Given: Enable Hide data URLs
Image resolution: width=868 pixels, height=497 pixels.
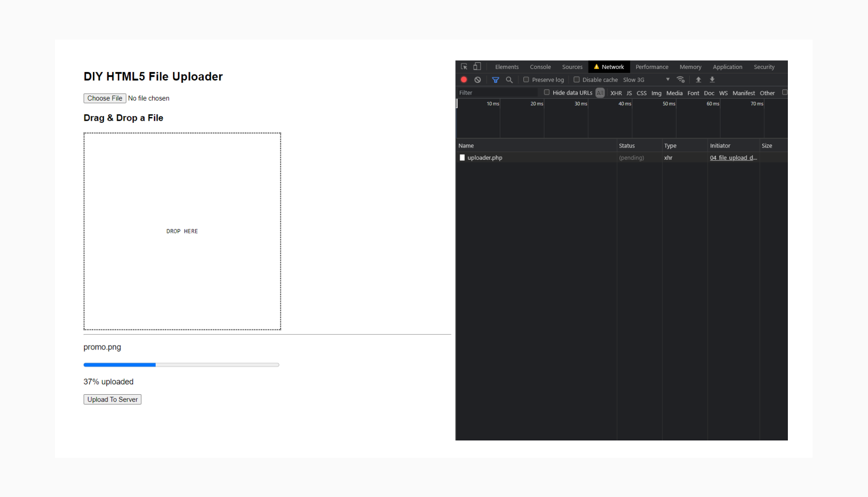Looking at the screenshot, I should pyautogui.click(x=546, y=93).
